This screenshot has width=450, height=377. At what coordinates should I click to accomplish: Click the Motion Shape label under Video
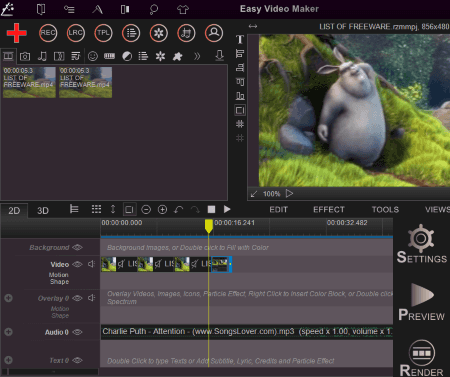click(59, 278)
